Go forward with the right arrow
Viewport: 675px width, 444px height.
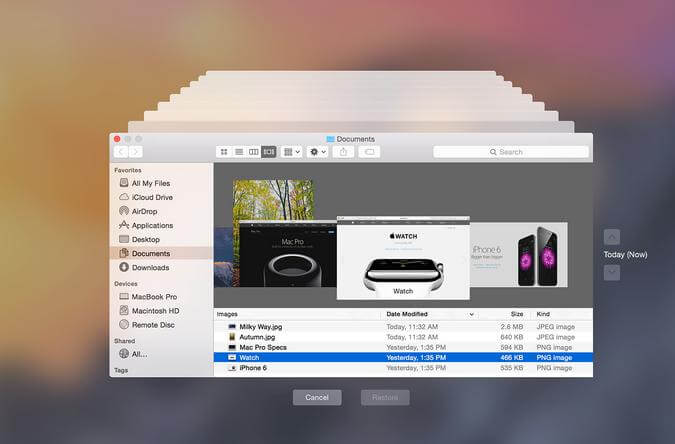pyautogui.click(x=136, y=152)
